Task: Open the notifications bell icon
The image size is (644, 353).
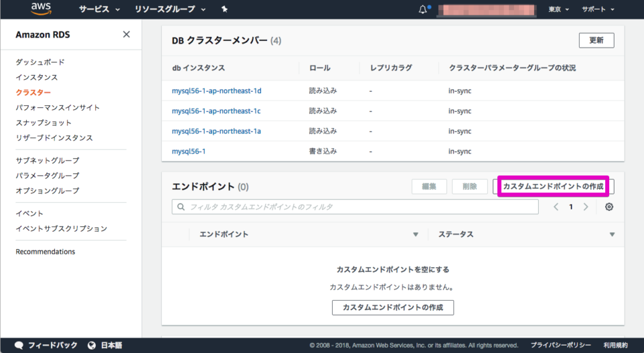Action: (423, 9)
